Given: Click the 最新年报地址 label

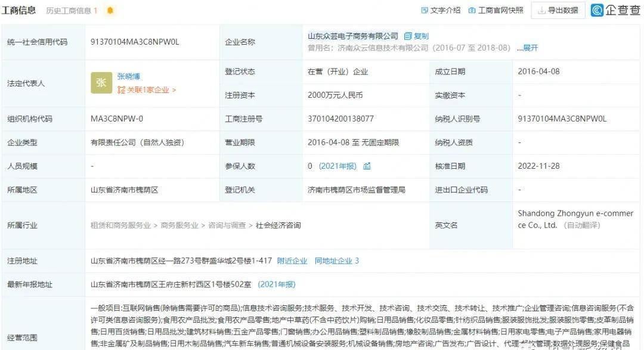Looking at the screenshot, I should (30, 284).
